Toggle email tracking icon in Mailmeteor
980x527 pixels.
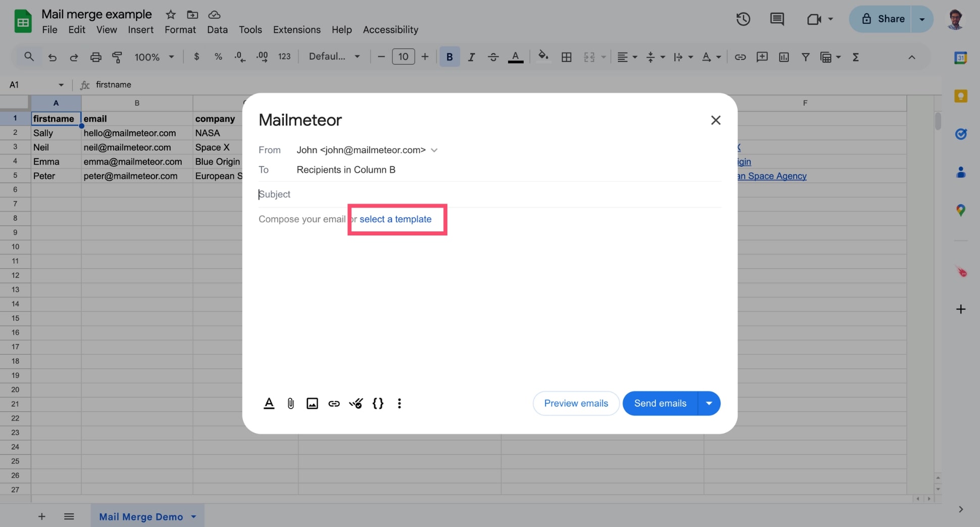pyautogui.click(x=355, y=403)
